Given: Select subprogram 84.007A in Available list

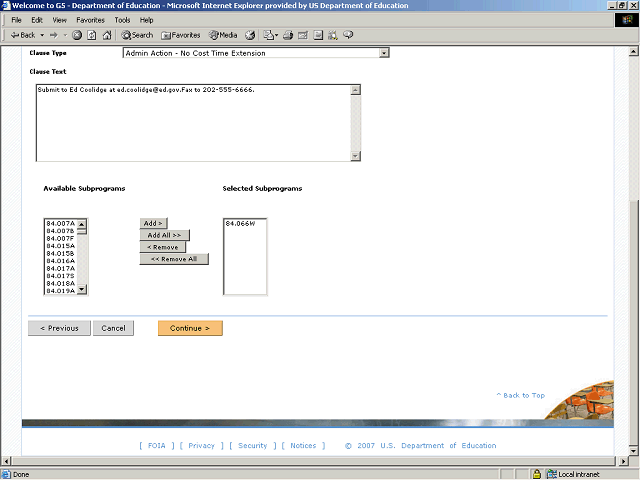Looking at the screenshot, I should [60, 224].
